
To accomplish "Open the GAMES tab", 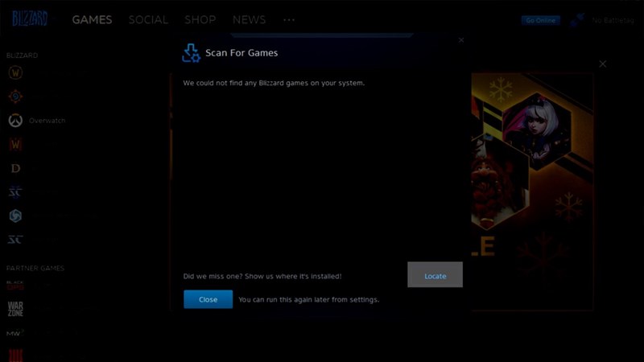I will coord(92,19).
